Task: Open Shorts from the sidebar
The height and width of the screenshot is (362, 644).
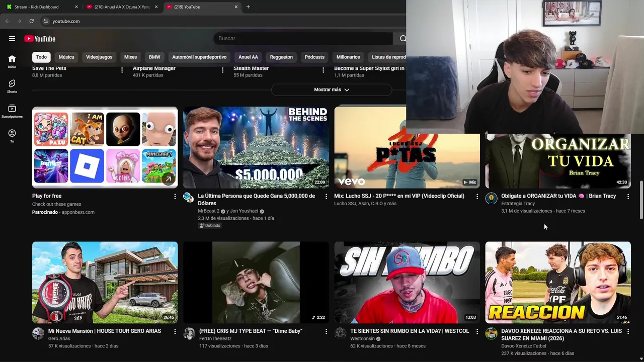Action: (x=12, y=86)
